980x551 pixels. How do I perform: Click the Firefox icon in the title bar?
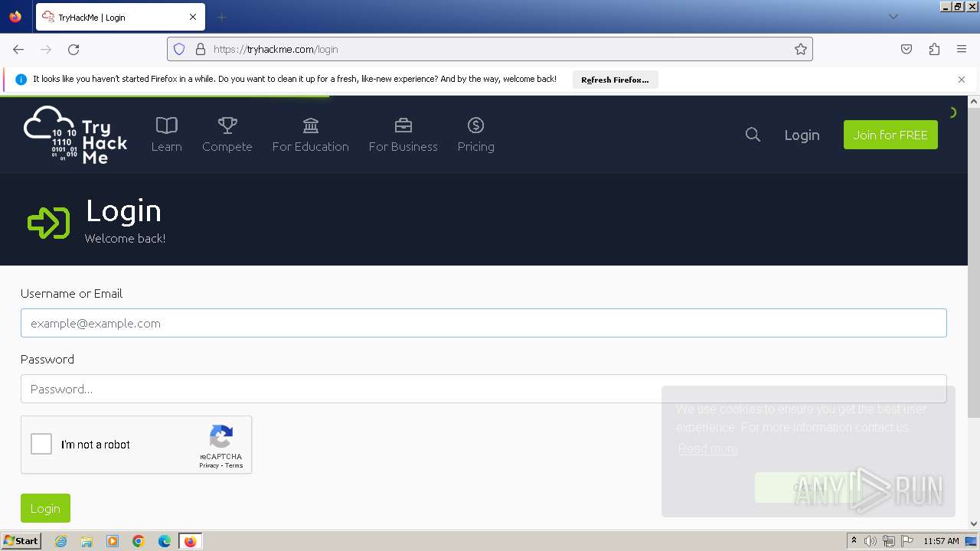[15, 17]
